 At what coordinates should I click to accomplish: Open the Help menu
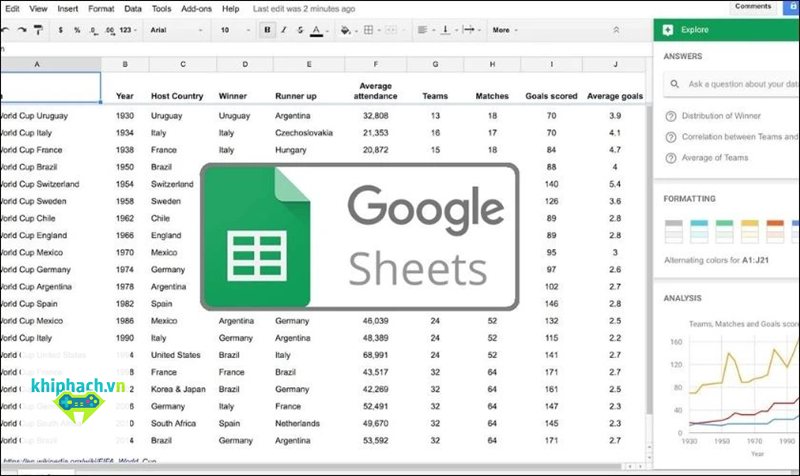231,9
